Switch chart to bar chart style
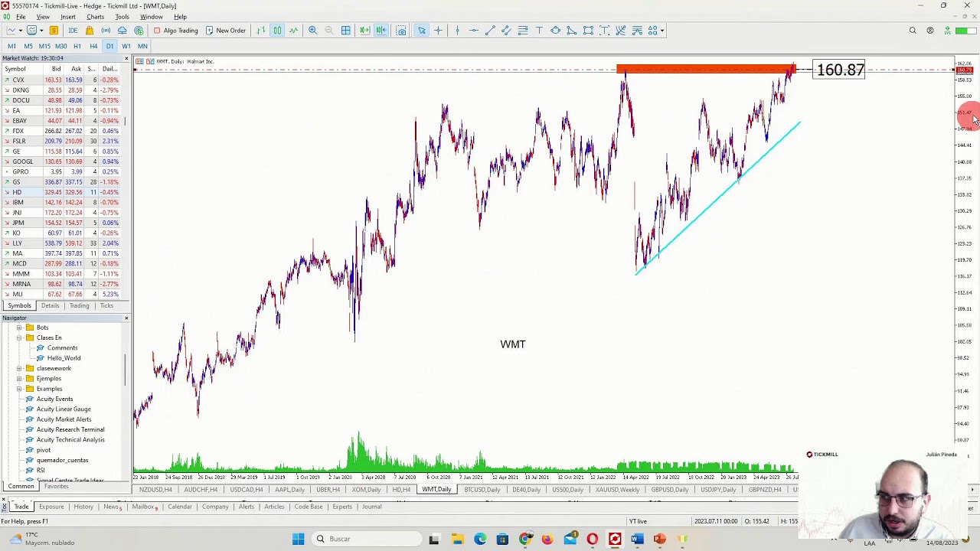The width and height of the screenshot is (980, 551). click(x=261, y=31)
